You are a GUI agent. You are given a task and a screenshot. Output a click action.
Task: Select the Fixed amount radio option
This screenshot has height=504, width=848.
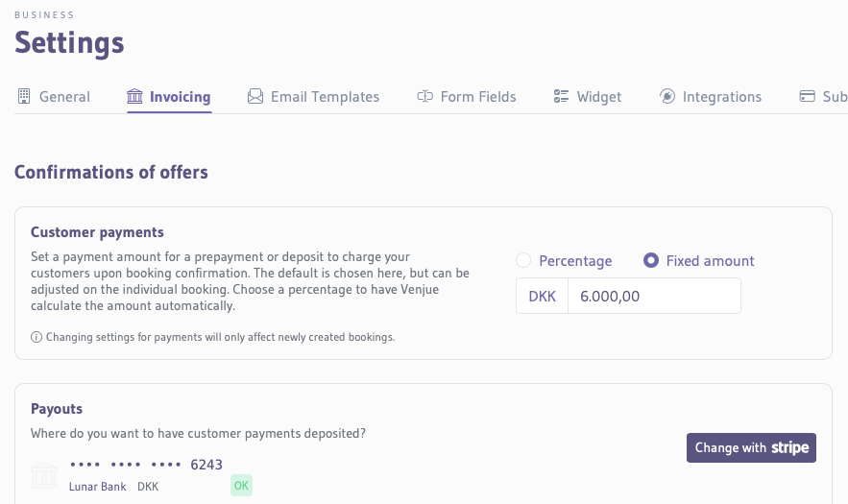[x=651, y=260]
